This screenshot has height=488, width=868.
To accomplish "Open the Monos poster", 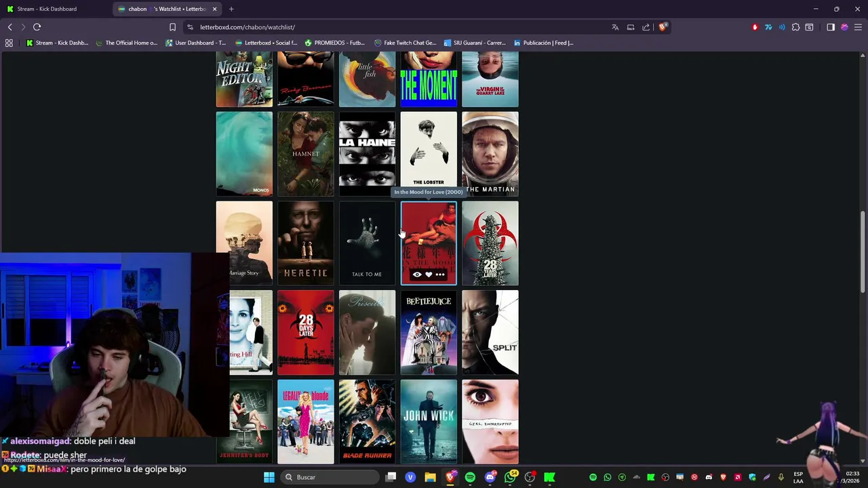I will (244, 154).
